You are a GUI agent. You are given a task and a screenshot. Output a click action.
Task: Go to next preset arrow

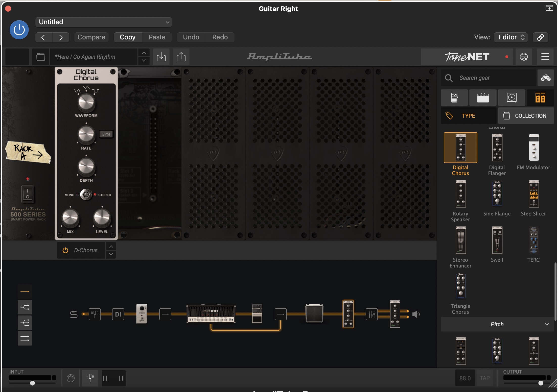coord(61,37)
